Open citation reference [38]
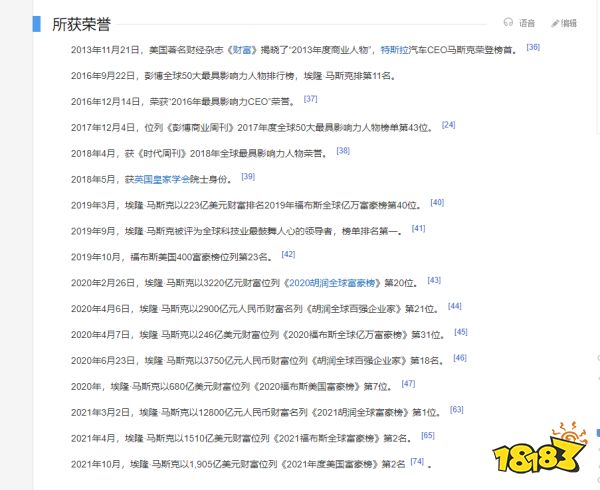The image size is (600, 490). click(343, 151)
